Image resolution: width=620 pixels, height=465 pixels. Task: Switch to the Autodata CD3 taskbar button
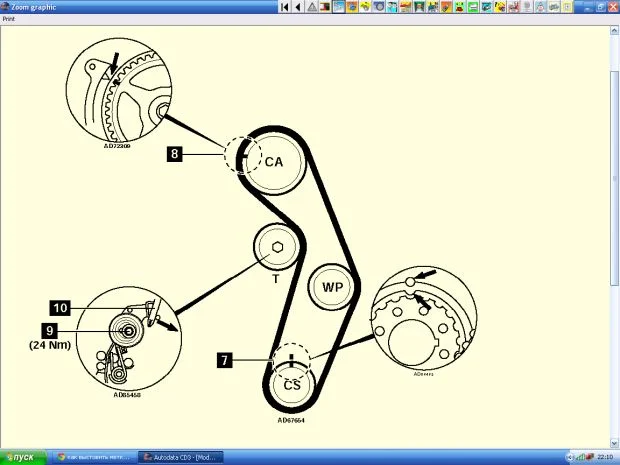click(x=178, y=457)
